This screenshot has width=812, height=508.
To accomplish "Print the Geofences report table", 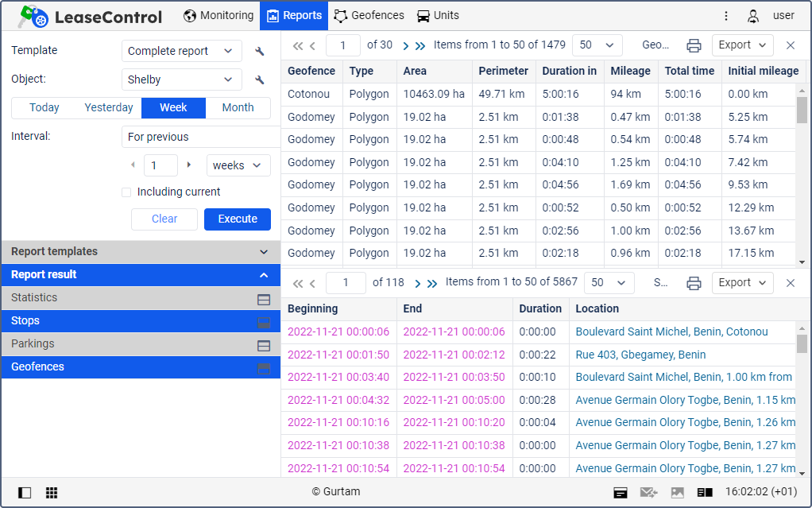I will pyautogui.click(x=694, y=45).
